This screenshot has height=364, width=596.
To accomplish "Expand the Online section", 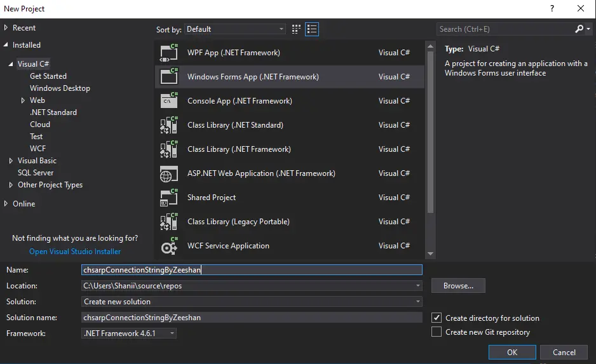I will tap(6, 204).
